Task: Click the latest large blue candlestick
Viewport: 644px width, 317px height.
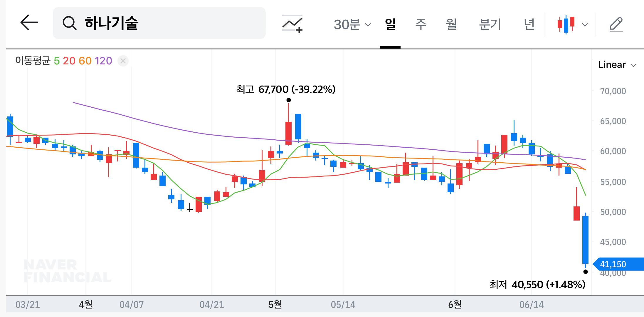Action: [586, 240]
